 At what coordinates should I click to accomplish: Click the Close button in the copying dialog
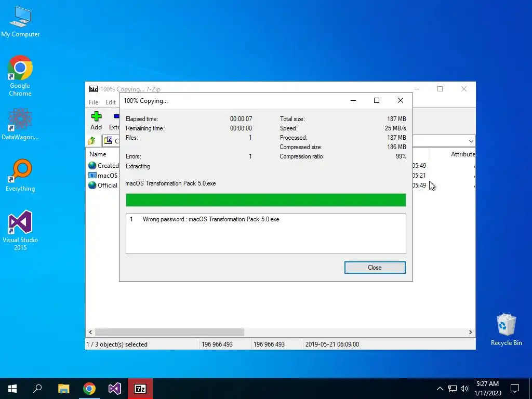point(375,268)
